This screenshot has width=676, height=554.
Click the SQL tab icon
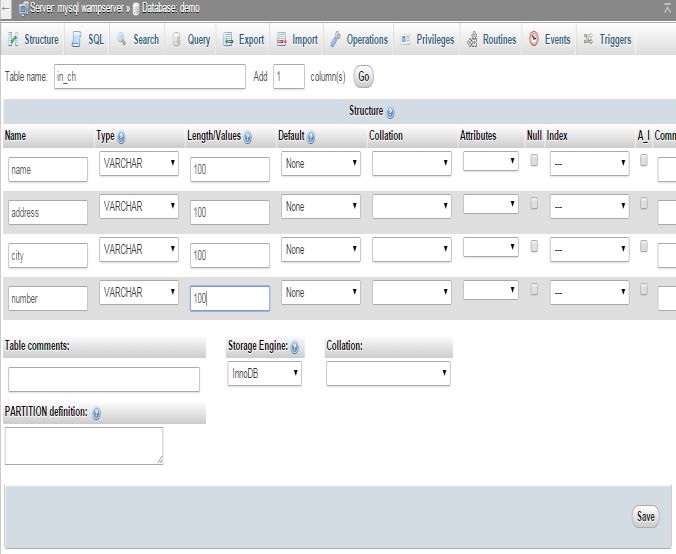(x=76, y=39)
